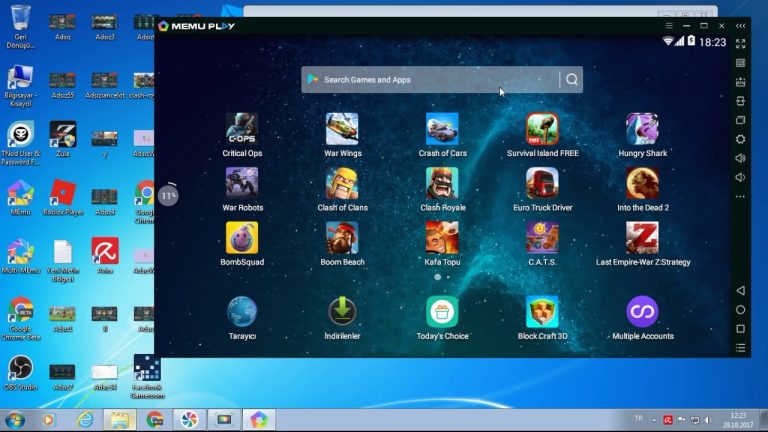Open War Robots game
Image resolution: width=768 pixels, height=432 pixels.
pos(242,183)
